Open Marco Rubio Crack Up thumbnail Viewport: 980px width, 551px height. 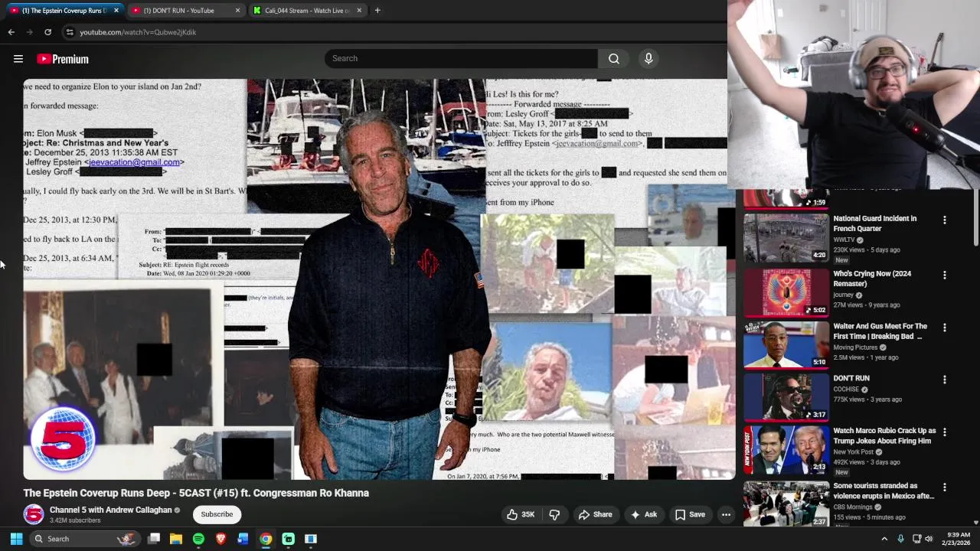pos(786,450)
